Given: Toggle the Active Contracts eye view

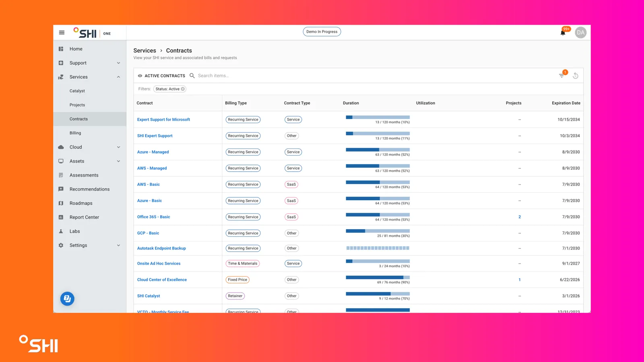Looking at the screenshot, I should [x=140, y=76].
